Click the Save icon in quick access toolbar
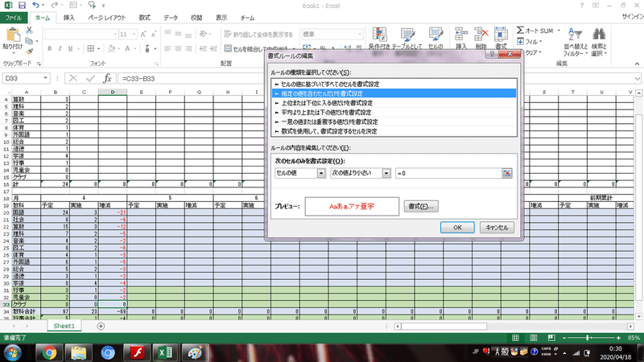 (22, 6)
